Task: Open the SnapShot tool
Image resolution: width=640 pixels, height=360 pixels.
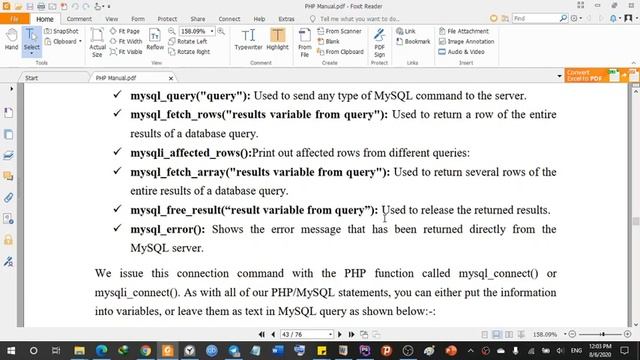Action: (x=61, y=31)
